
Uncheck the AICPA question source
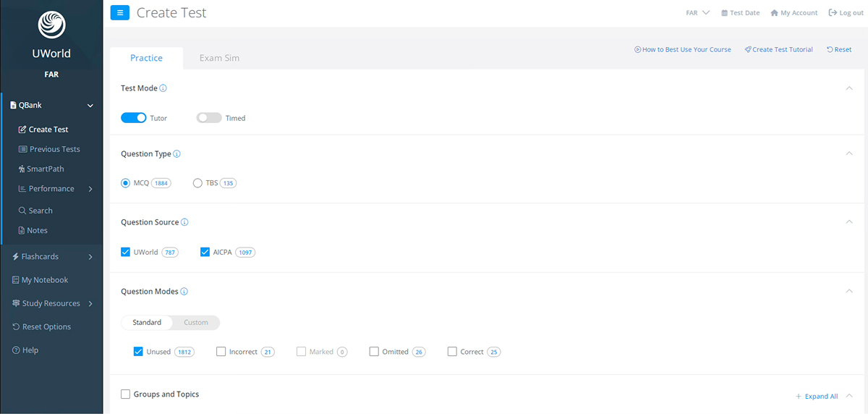tap(205, 252)
